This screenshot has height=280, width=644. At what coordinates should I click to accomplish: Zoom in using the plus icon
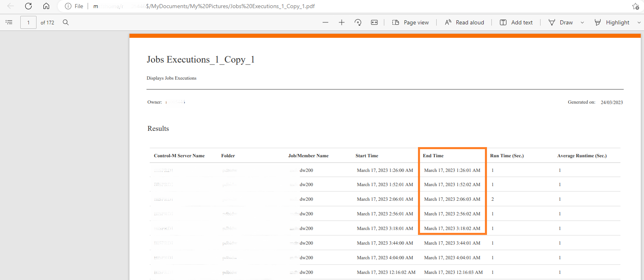(x=342, y=22)
